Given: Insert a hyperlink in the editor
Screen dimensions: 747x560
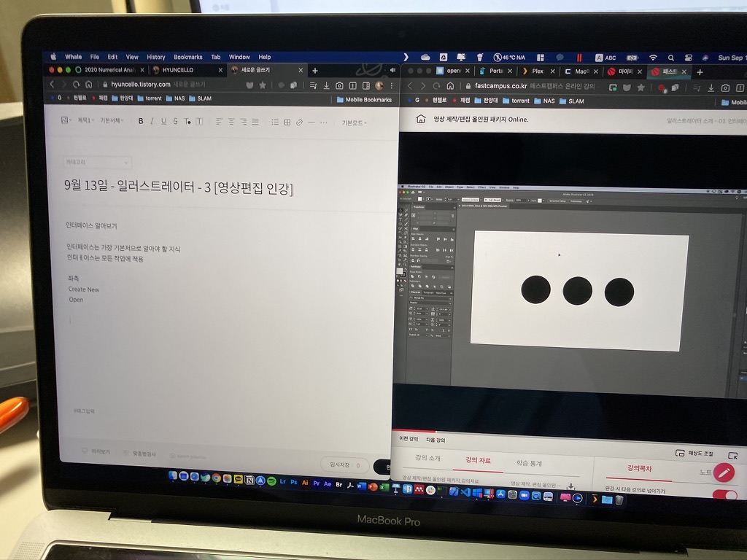Looking at the screenshot, I should [299, 122].
